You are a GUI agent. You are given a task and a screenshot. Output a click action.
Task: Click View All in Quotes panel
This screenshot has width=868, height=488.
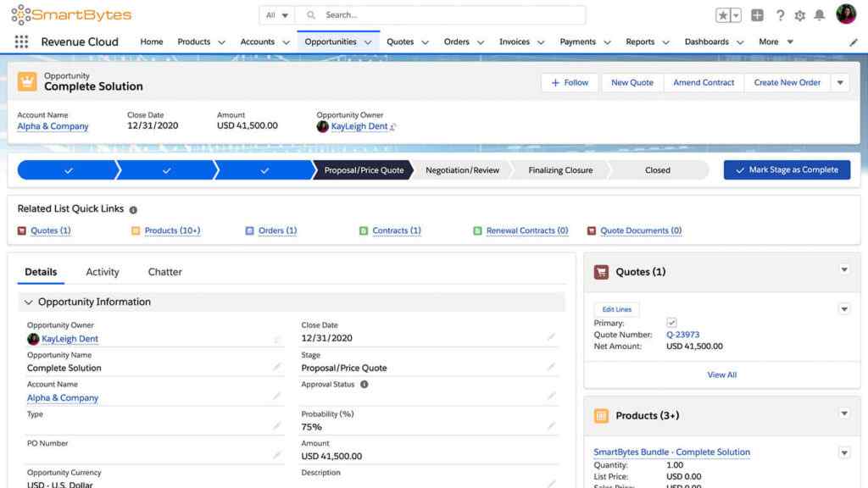pos(722,375)
